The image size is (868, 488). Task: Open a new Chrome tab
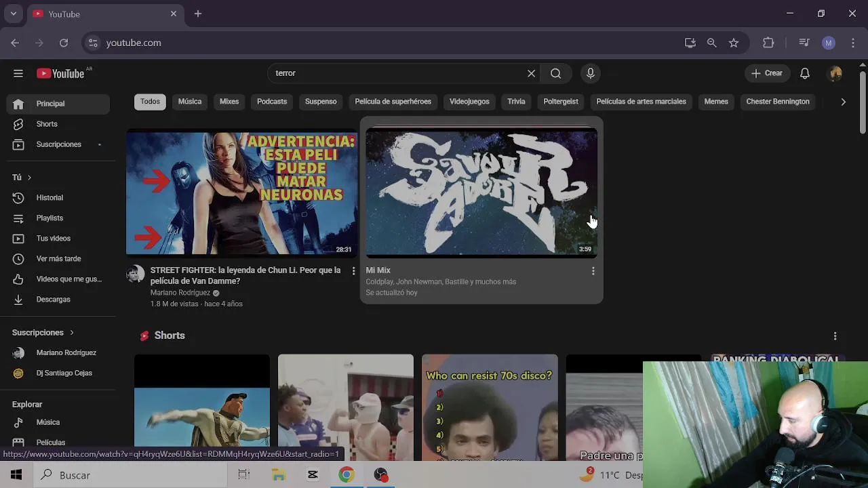198,14
